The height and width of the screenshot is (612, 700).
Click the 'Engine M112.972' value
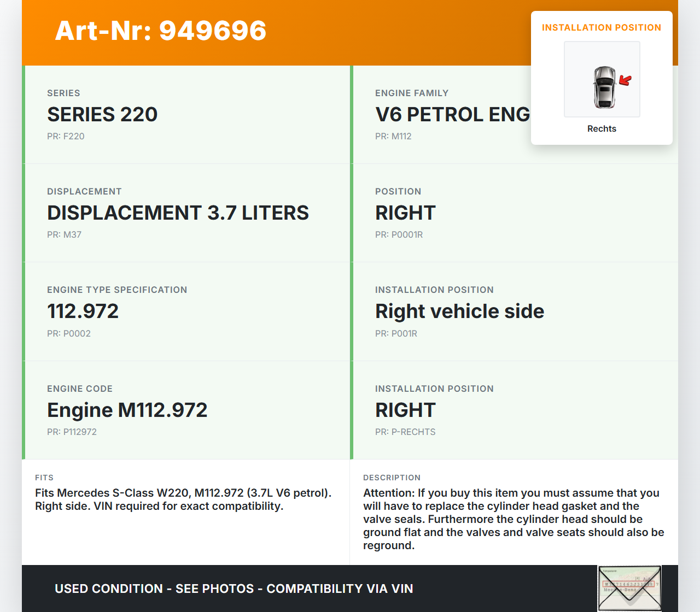pyautogui.click(x=127, y=410)
